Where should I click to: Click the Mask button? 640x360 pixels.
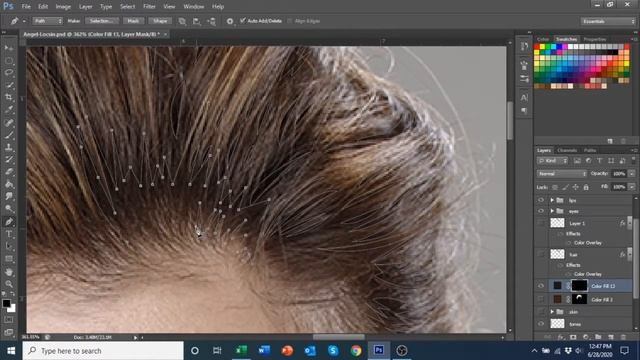133,21
